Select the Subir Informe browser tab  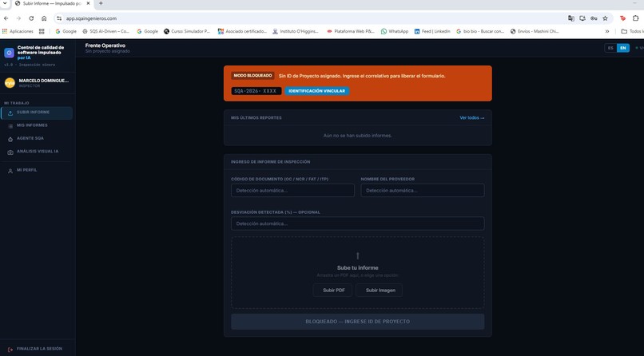52,3
